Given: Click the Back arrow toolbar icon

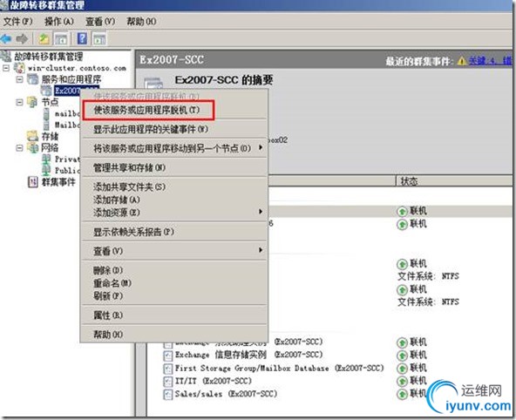Looking at the screenshot, I should point(6,39).
